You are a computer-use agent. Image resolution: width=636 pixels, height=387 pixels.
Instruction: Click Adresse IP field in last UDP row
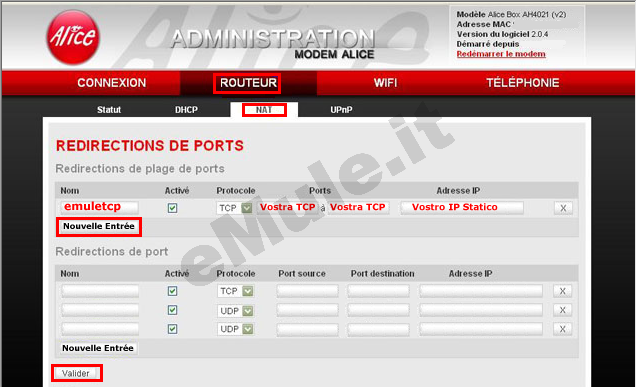(481, 329)
